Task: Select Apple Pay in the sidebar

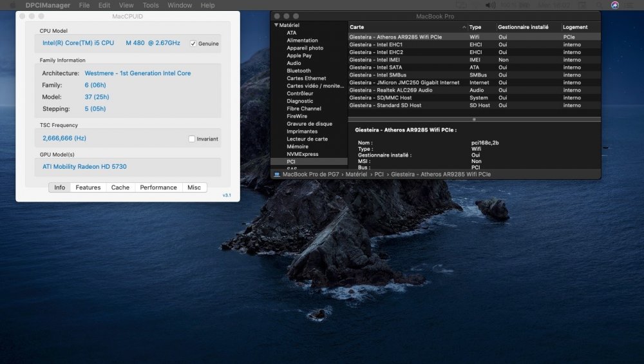Action: (299, 55)
